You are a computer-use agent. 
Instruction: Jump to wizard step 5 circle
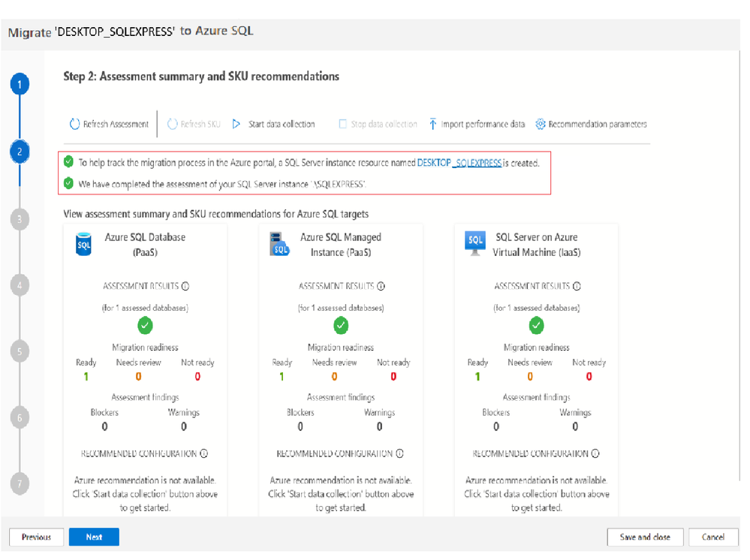pyautogui.click(x=20, y=351)
